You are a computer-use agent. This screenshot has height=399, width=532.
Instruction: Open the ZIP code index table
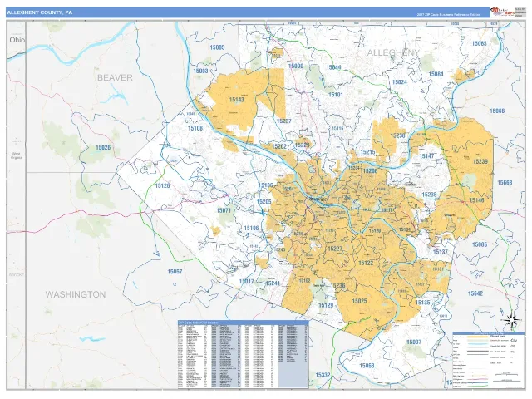coord(244,354)
